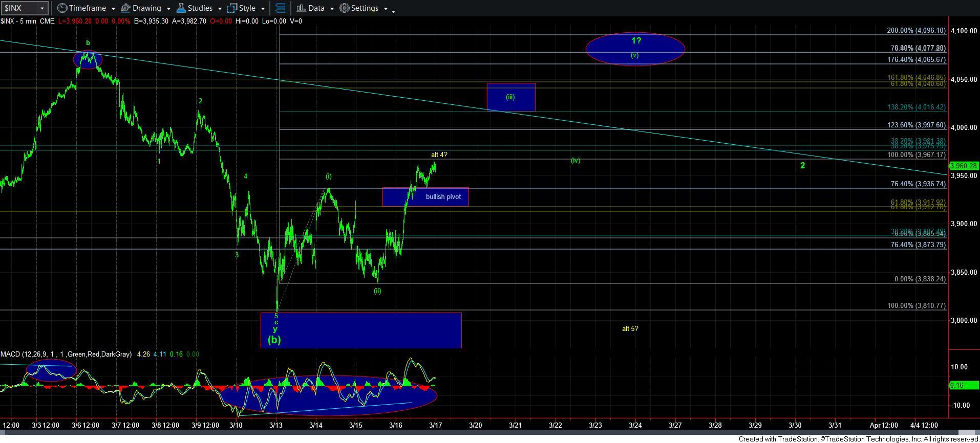Click the Data bar chart icon
The height and width of the screenshot is (443, 980).
[x=301, y=8]
